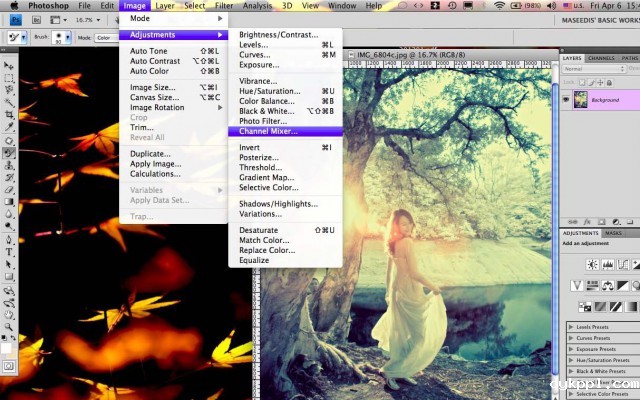Viewport: 640px width, 400px height.
Task: Choose Channel Mixer from the Adjustments submenu
Action: point(268,131)
